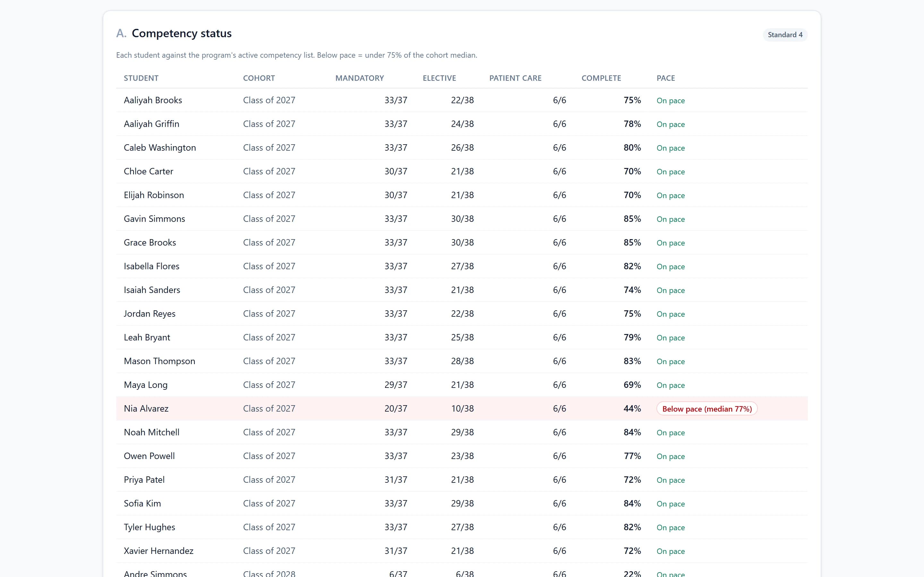Sort by the COMPLETE column header
Image resolution: width=924 pixels, height=577 pixels.
click(601, 78)
